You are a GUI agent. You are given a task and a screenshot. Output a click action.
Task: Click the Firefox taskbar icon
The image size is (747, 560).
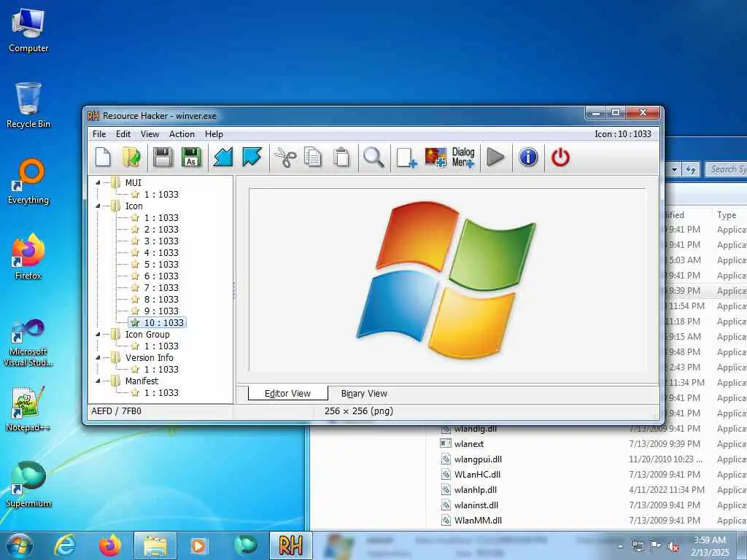[109, 545]
